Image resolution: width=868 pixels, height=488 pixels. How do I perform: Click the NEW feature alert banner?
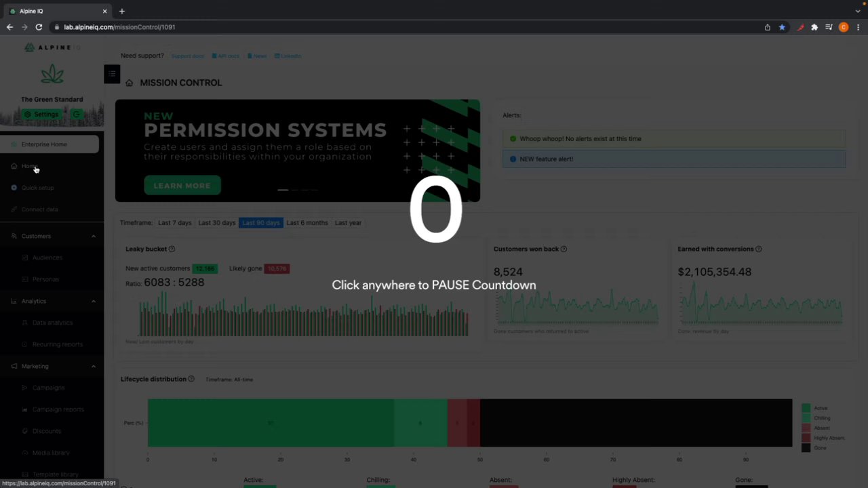674,159
